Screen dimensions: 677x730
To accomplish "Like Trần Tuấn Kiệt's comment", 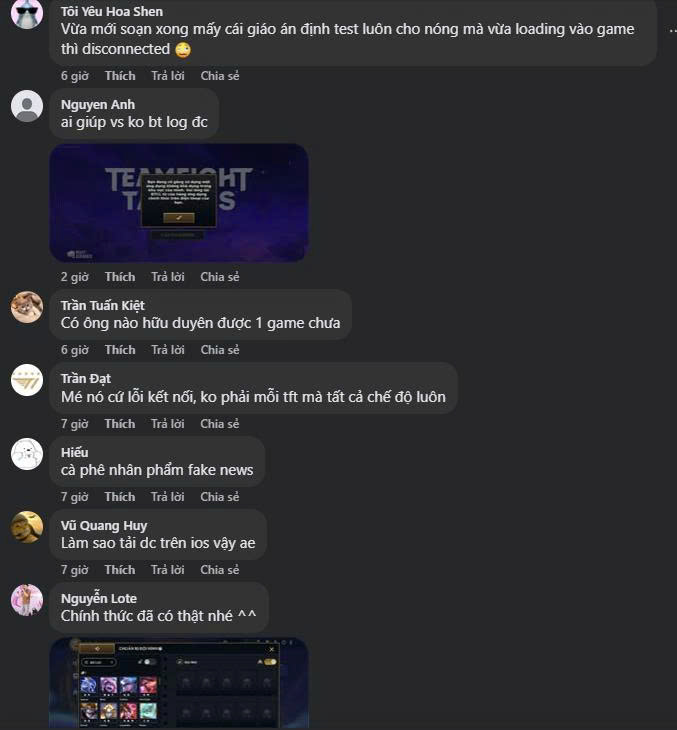I will [120, 350].
